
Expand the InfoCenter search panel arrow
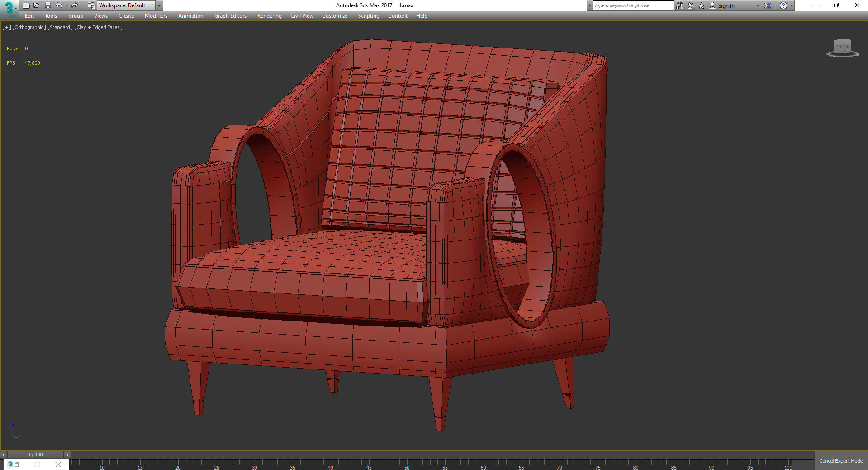click(x=589, y=5)
